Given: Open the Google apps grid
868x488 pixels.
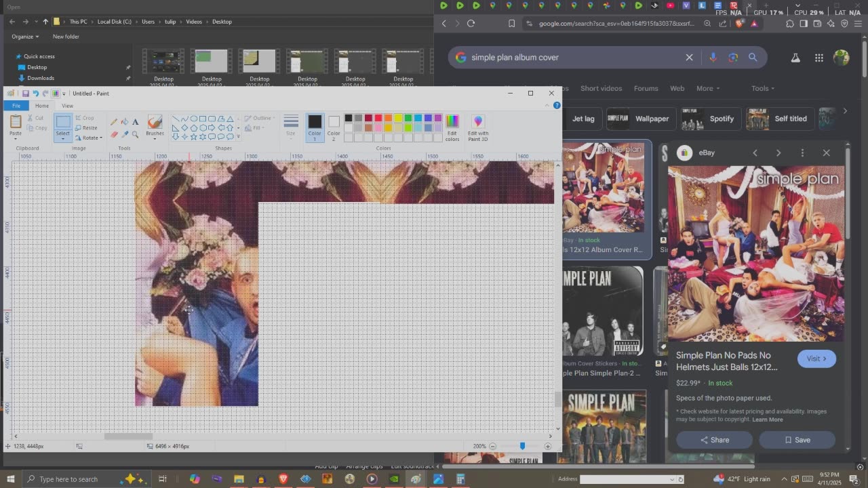Looking at the screenshot, I should point(819,58).
